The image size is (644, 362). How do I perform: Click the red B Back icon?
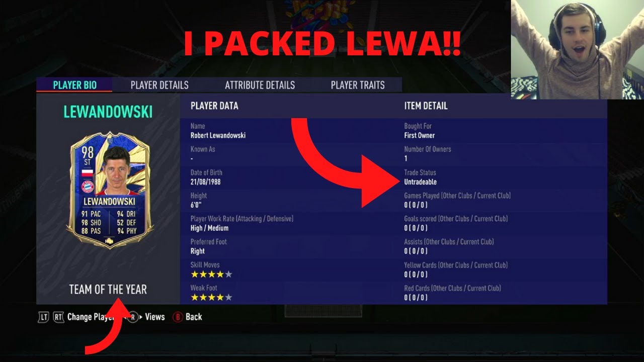(177, 317)
